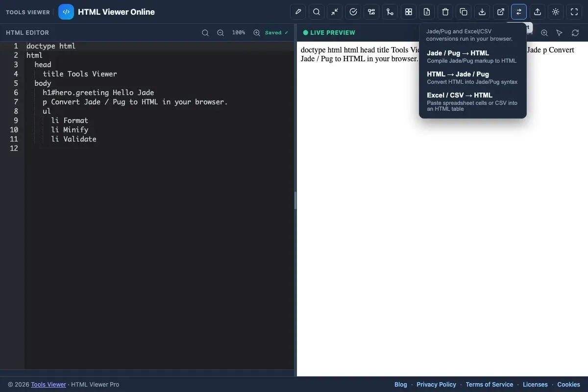Click editor line 'li Format'

(x=70, y=121)
